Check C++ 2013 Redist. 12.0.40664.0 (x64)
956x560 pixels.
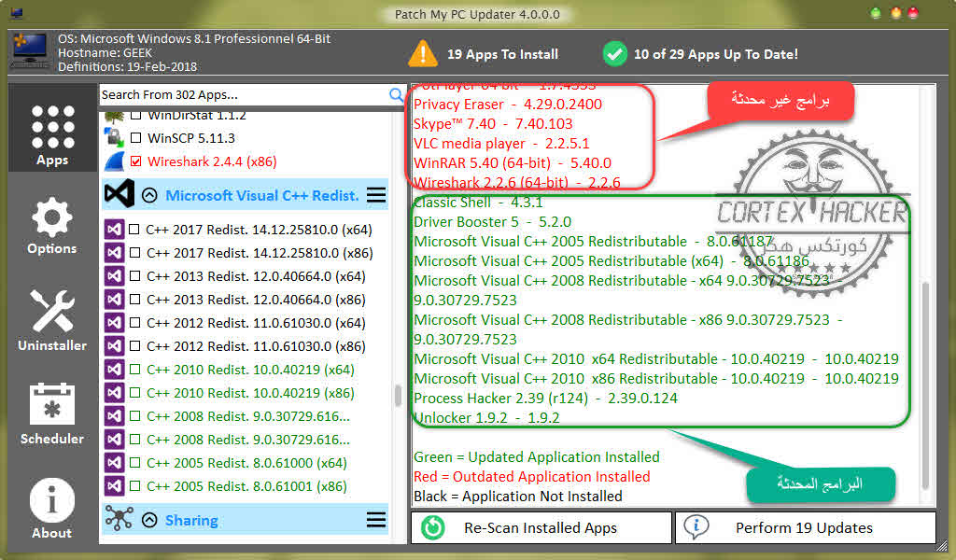pos(134,276)
